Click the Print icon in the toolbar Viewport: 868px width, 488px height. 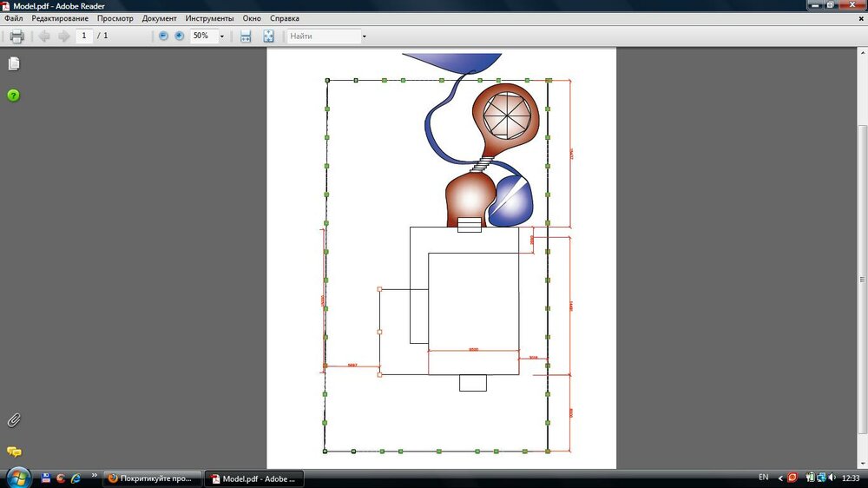pyautogui.click(x=16, y=36)
